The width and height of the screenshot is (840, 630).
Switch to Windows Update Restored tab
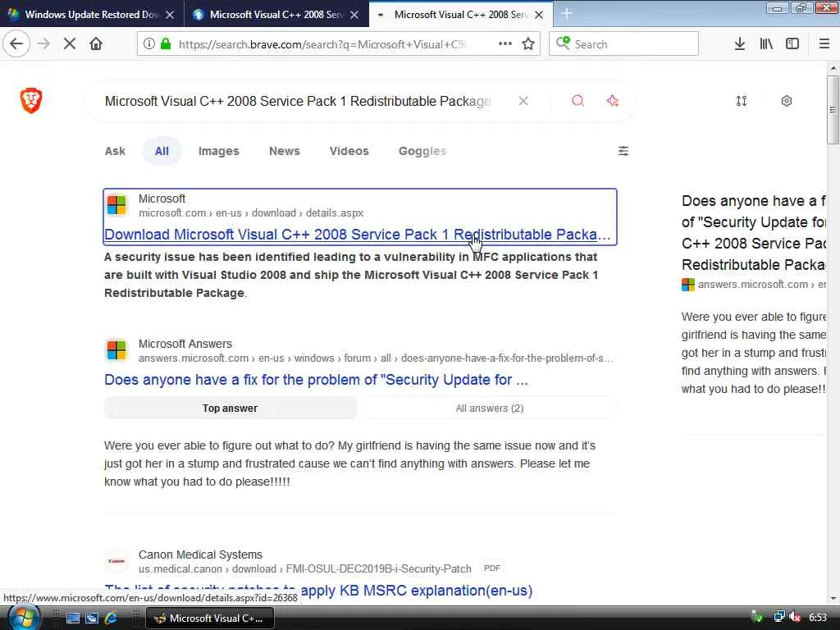(92, 15)
